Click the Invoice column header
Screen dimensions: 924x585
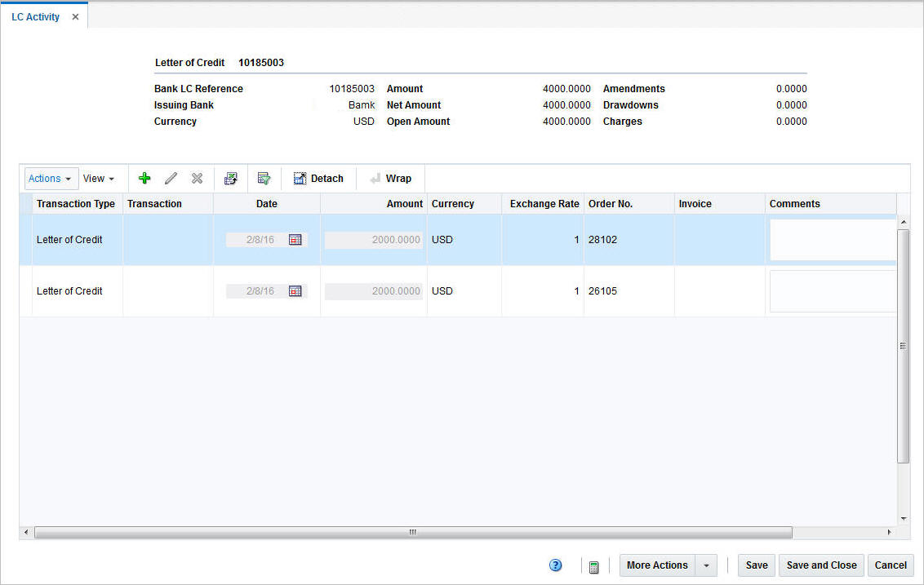pos(719,203)
